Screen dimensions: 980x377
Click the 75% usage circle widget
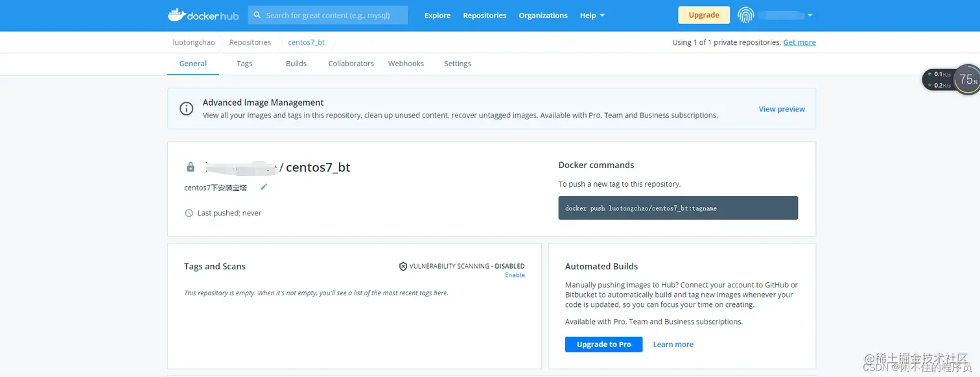click(968, 80)
